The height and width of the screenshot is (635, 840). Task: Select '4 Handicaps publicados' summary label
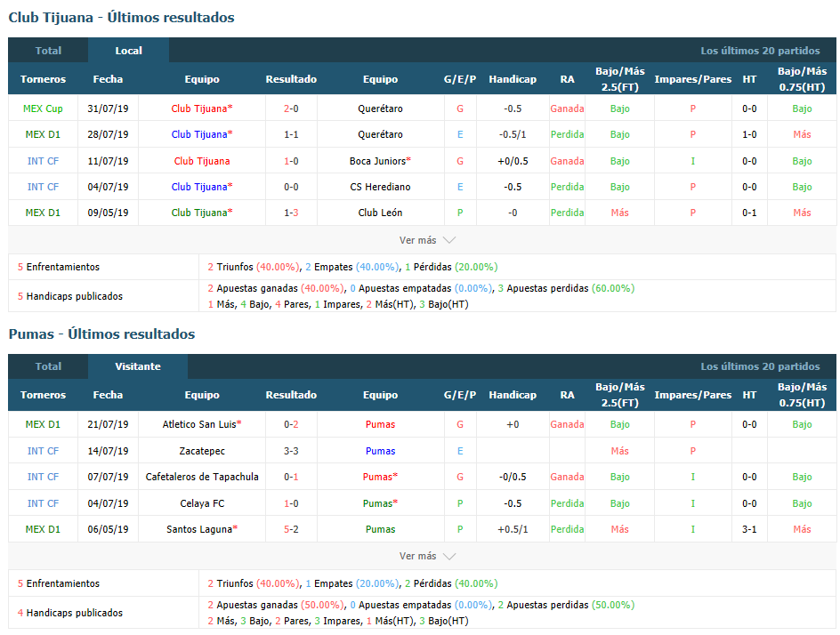click(70, 613)
